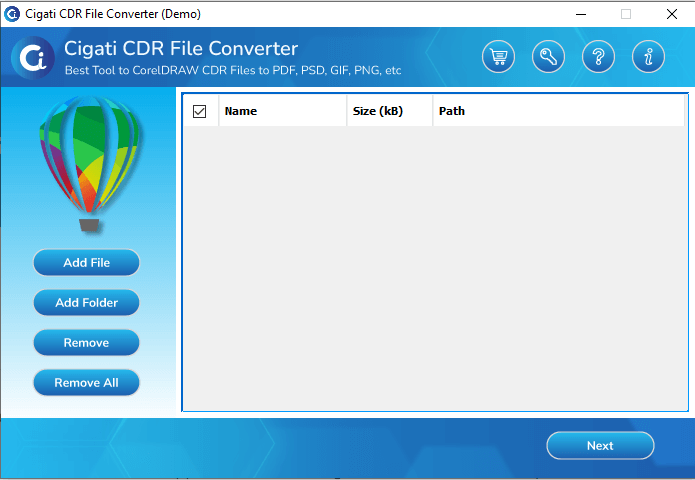Open help via question mark icon
Image resolution: width=695 pixels, height=480 pixels.
(598, 57)
